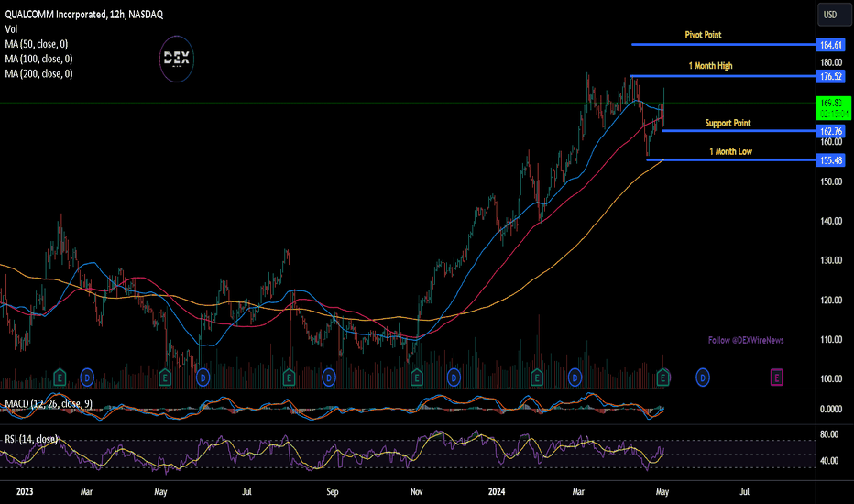
Task: Click the 176.52 price label
Action: 830,77
